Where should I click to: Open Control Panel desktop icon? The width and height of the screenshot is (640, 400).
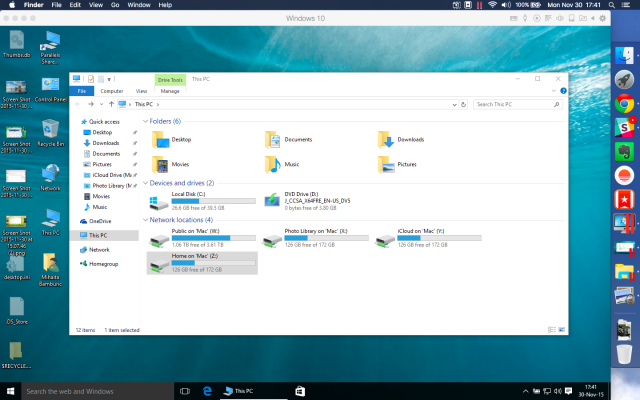(x=50, y=89)
